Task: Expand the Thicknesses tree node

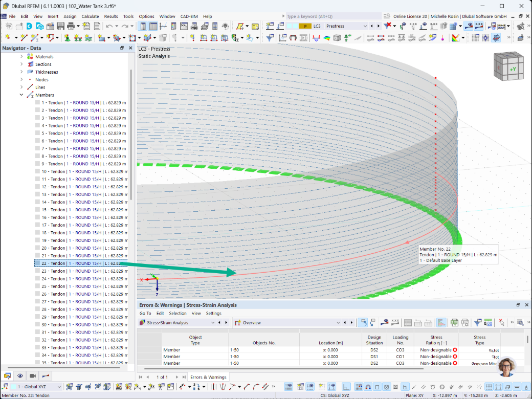Action: [x=21, y=72]
